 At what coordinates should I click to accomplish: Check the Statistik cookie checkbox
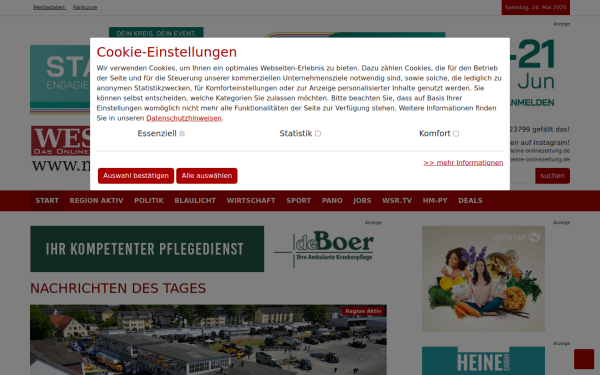click(x=318, y=134)
